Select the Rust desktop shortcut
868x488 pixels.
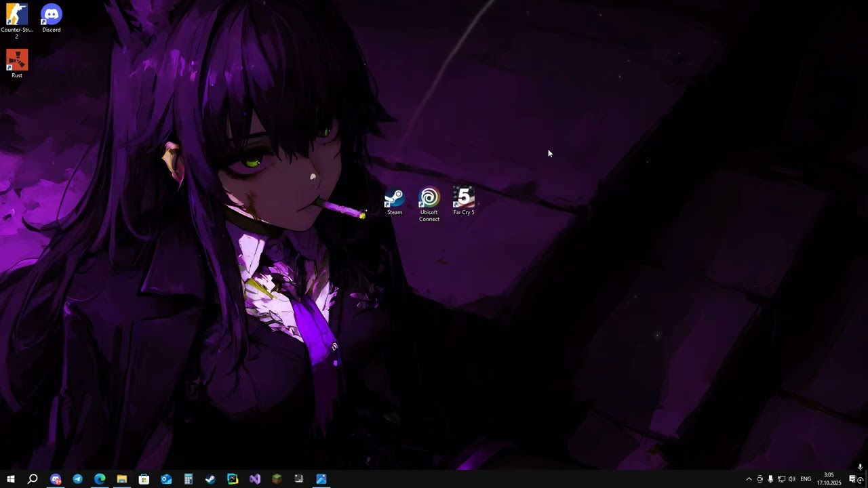(17, 64)
